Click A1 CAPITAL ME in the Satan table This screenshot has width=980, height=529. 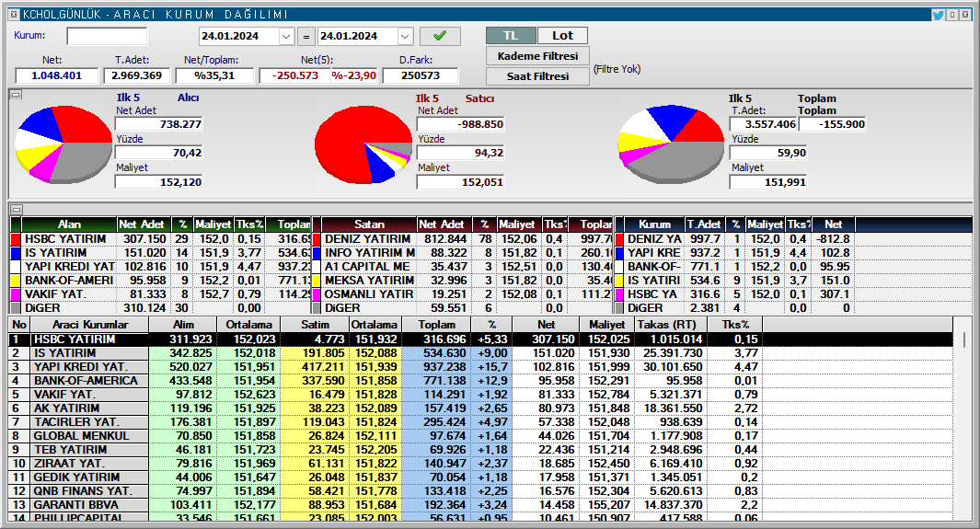[x=367, y=267]
